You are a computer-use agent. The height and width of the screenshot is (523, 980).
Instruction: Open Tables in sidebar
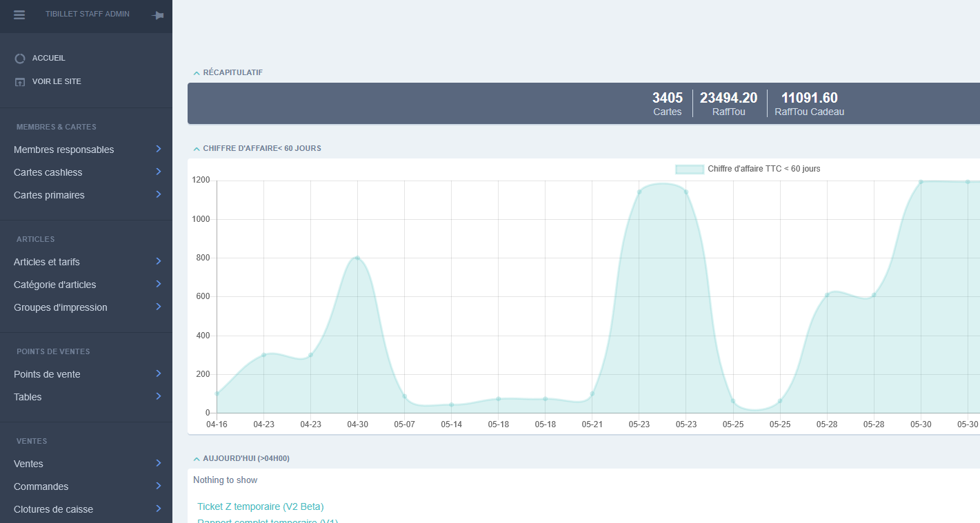(28, 397)
